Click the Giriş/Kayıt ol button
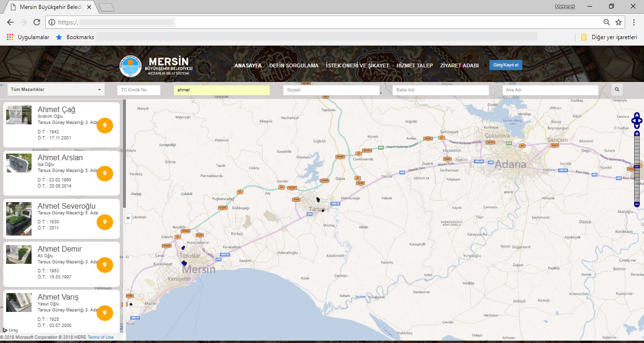This screenshot has height=343, width=644. point(505,65)
